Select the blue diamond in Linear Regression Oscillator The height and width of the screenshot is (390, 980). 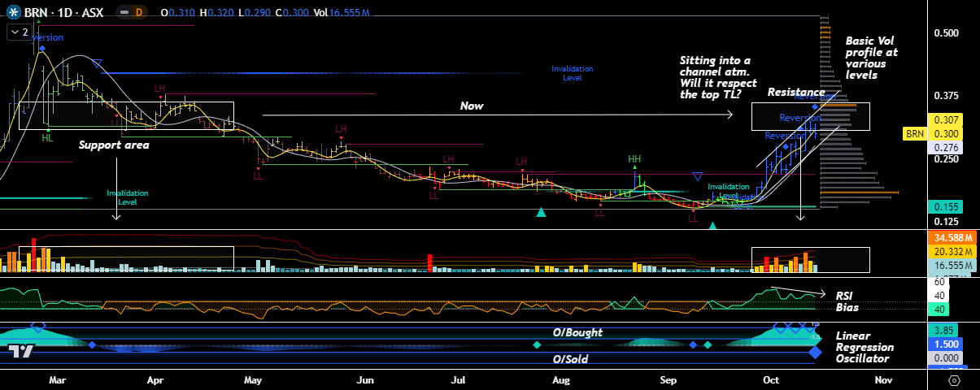(x=815, y=353)
